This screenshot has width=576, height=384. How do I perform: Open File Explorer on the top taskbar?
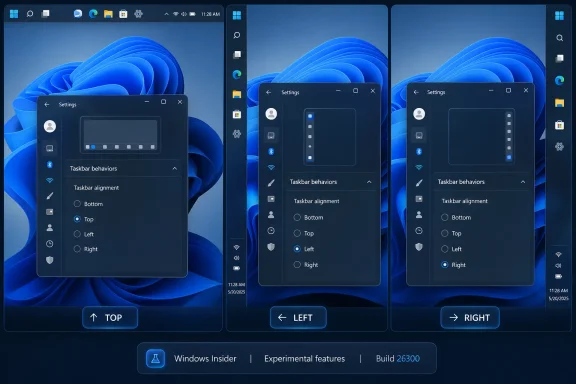tap(108, 14)
